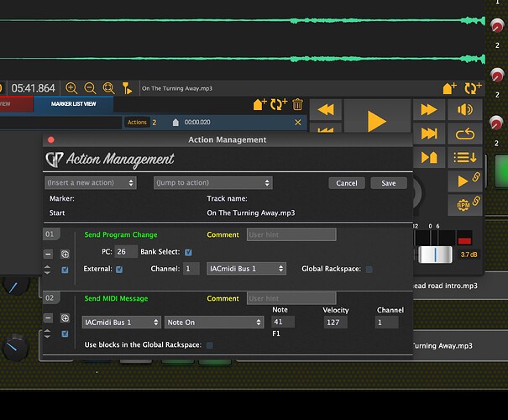This screenshot has height=420, width=508.
Task: Edit MIDI message Channel field
Action: 386,323
